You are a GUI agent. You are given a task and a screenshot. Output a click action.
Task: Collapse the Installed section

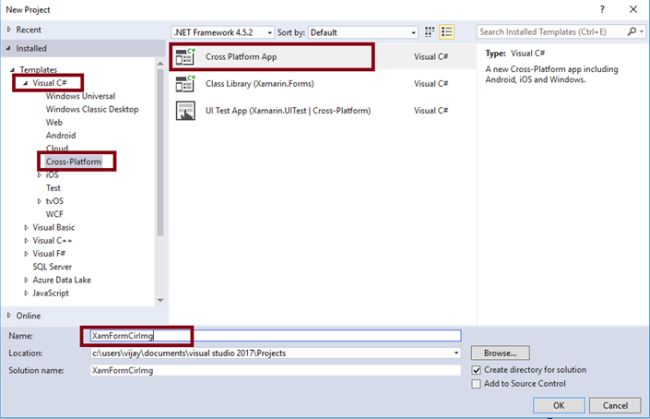pyautogui.click(x=8, y=48)
